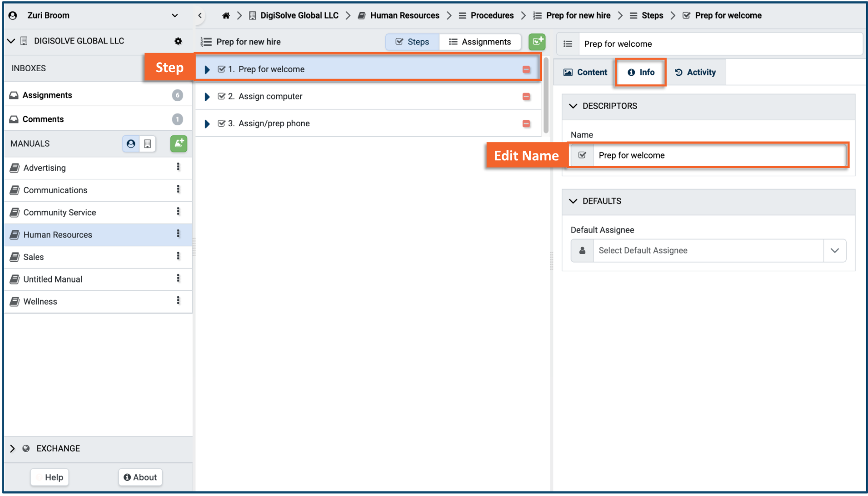868x496 pixels.
Task: Open Human Resources manual options menu
Action: click(x=178, y=233)
